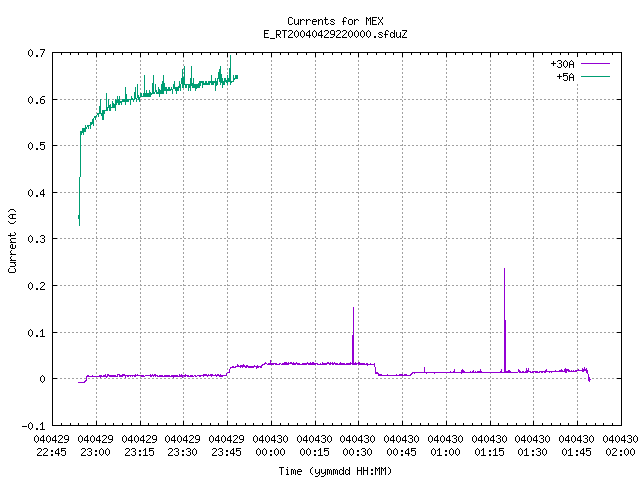Viewport: 640px width, 480px height.
Task: Select the 0.6 y-axis tick value
Action: pos(36,100)
